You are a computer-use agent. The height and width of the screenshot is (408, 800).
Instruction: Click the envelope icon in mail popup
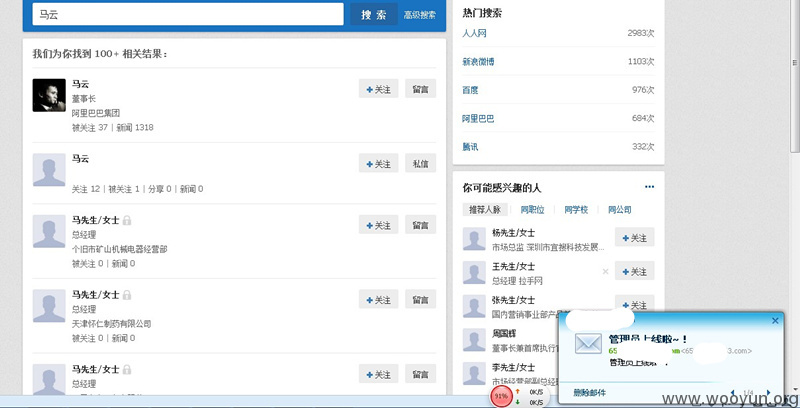[588, 344]
